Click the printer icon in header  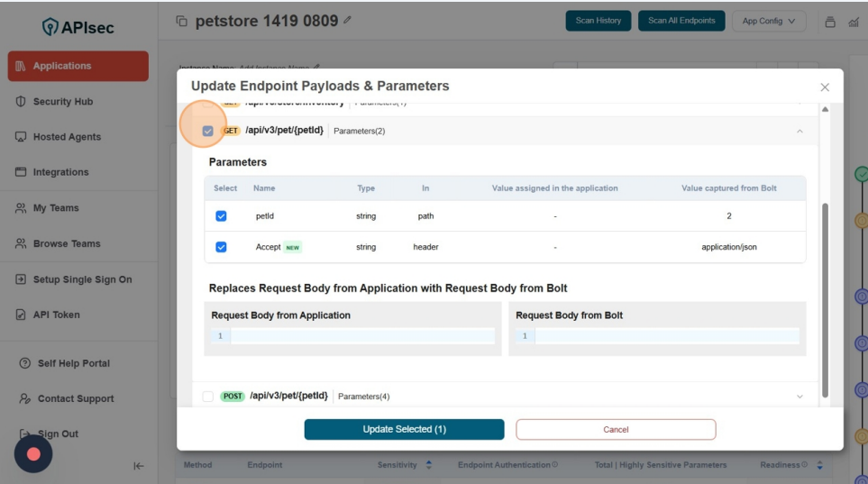[830, 22]
